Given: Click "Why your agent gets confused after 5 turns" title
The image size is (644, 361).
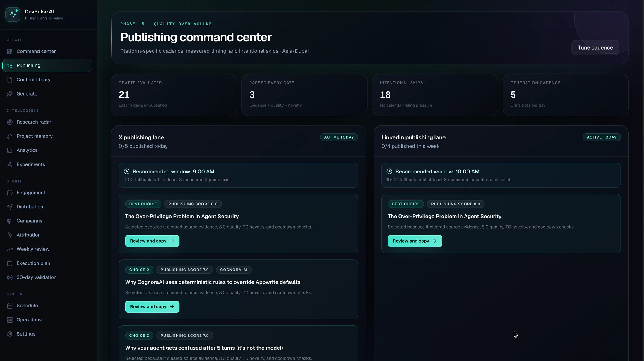Looking at the screenshot, I should [x=204, y=348].
